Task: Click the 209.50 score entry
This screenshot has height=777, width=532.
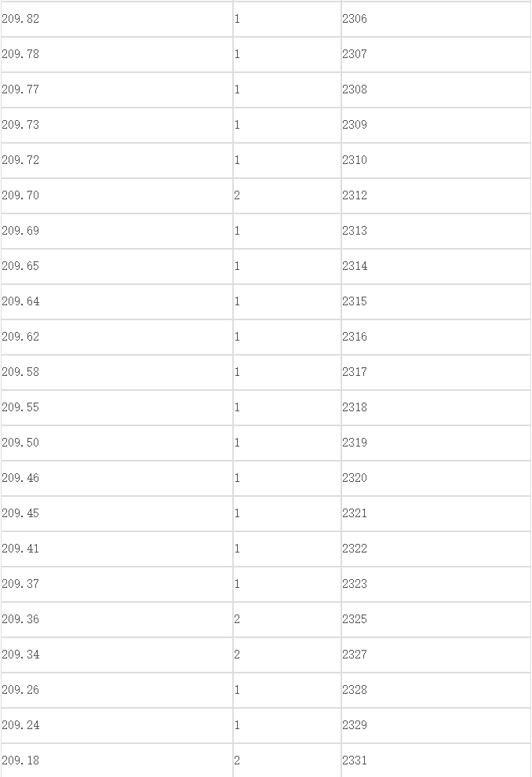Action: point(117,443)
